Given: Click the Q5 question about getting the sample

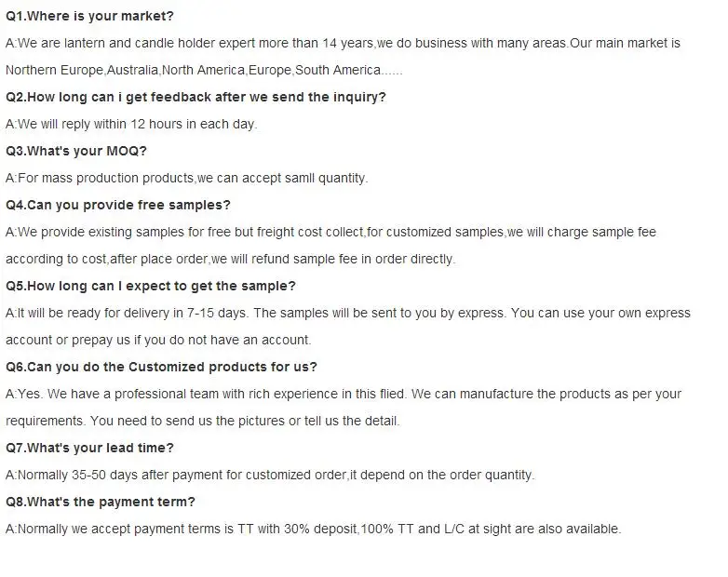Looking at the screenshot, I should coord(151,286).
